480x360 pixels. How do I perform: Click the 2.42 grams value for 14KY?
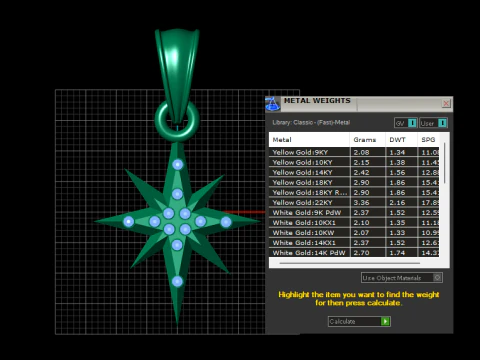(x=361, y=172)
